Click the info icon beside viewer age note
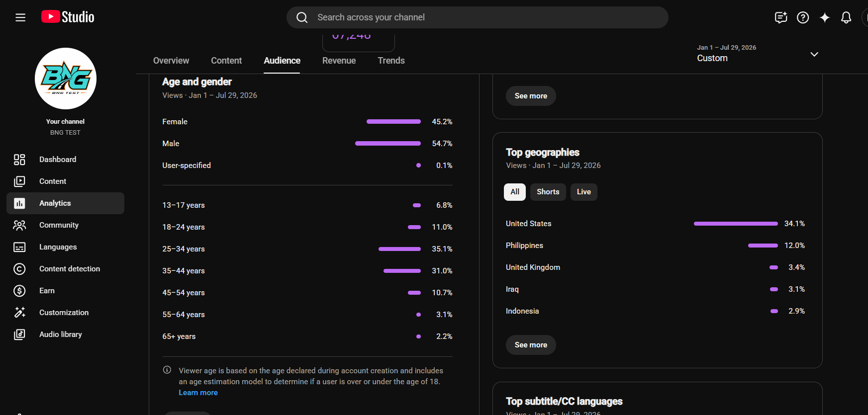This screenshot has width=868, height=415. pyautogui.click(x=167, y=370)
